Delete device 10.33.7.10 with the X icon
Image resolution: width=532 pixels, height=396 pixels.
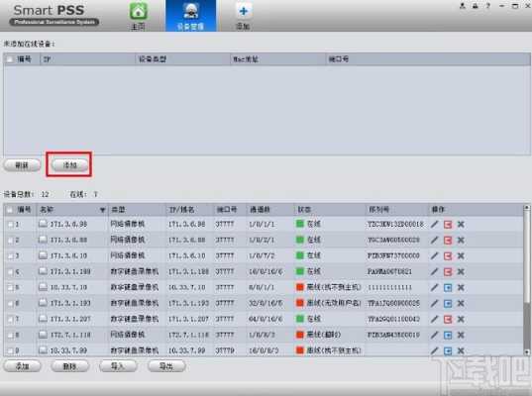click(x=461, y=287)
